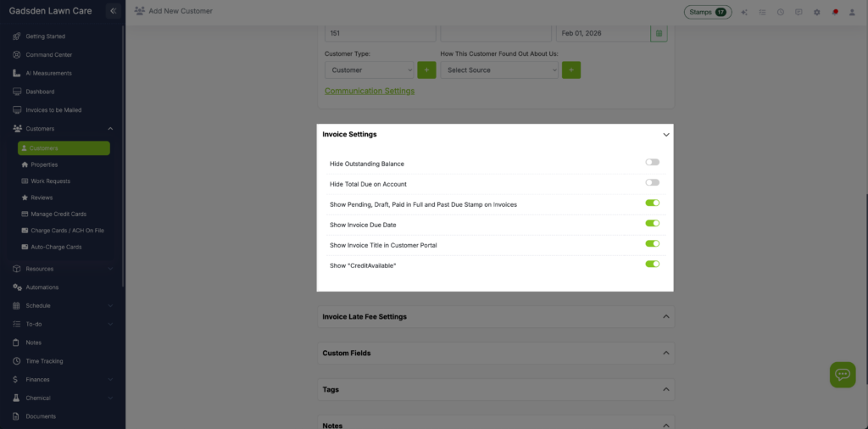The width and height of the screenshot is (868, 429).
Task: Turn off Show Invoice Due Date toggle
Action: [x=652, y=224]
